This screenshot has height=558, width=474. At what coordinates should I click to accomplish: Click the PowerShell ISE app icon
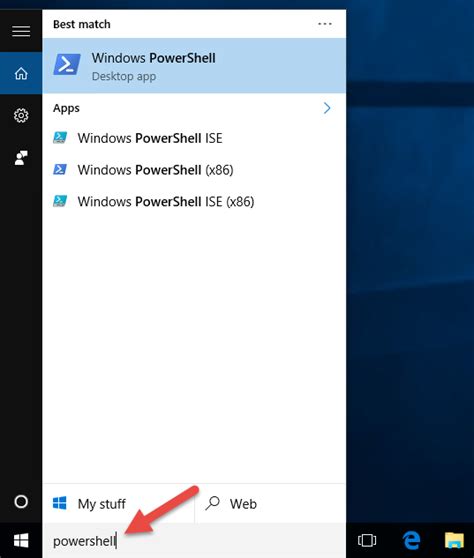(60, 138)
